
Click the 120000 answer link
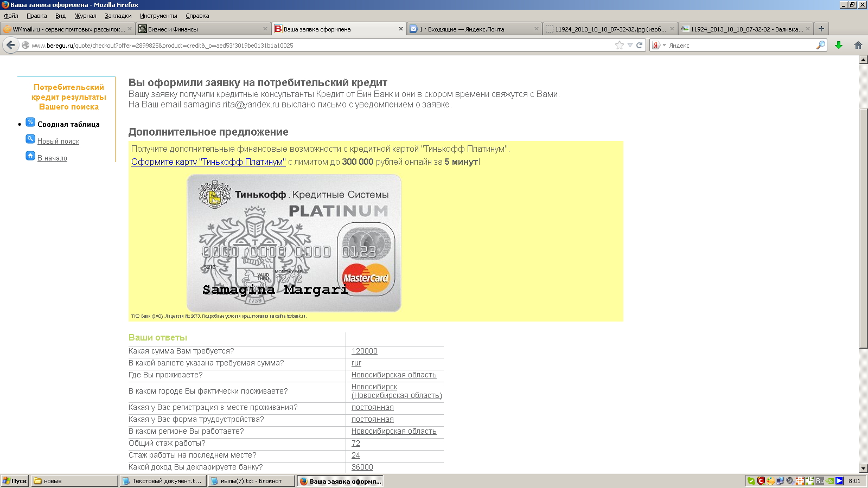pos(364,351)
